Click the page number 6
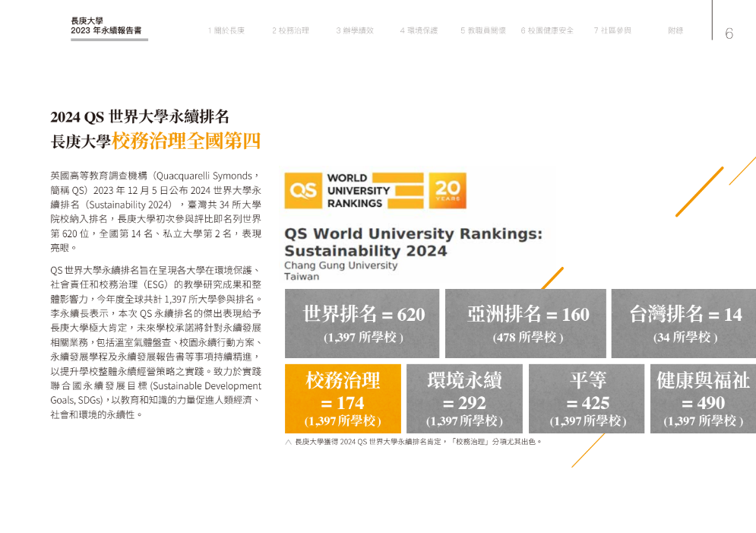 tap(729, 33)
